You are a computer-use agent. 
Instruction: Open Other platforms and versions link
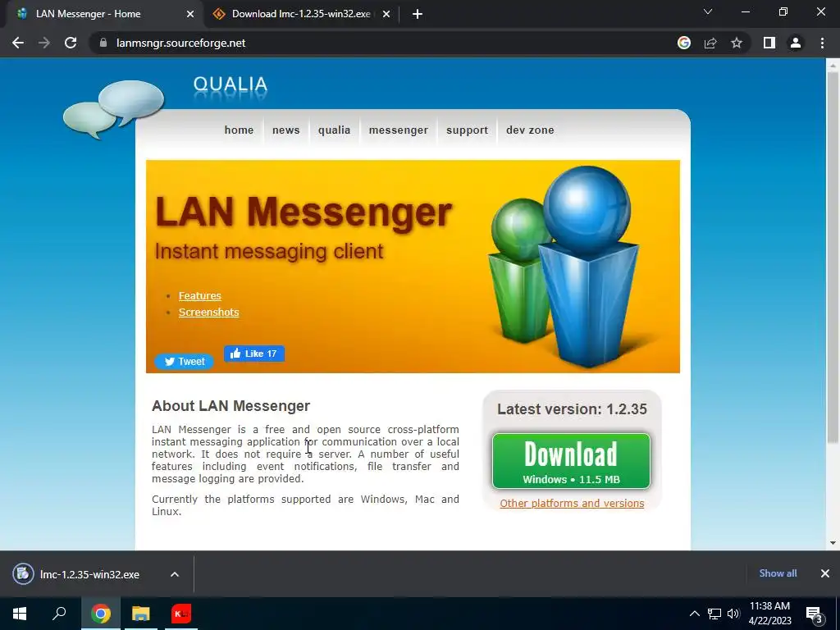pyautogui.click(x=572, y=504)
